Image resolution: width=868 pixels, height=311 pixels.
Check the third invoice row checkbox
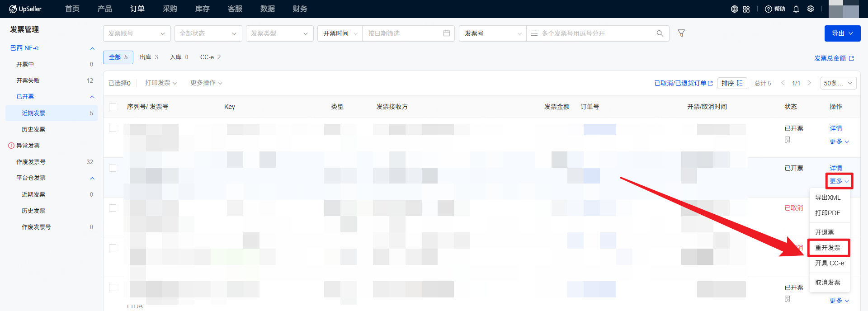(x=113, y=208)
